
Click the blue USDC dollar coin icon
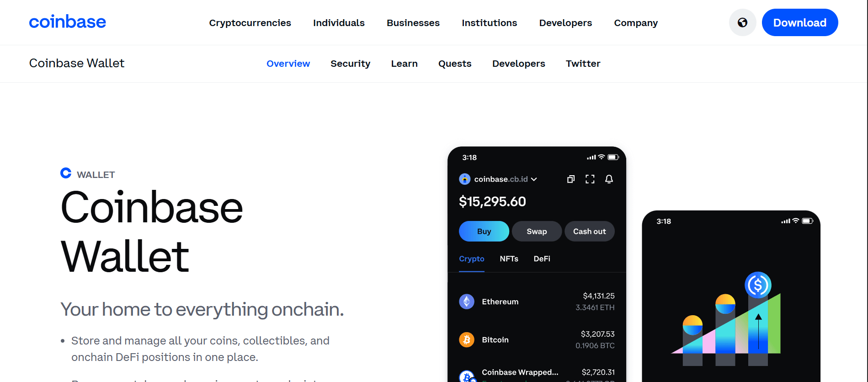758,285
